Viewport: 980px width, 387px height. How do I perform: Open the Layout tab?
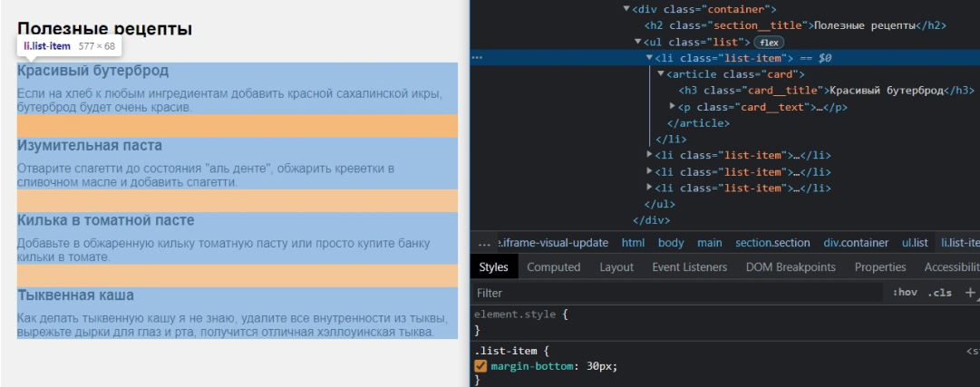click(616, 266)
